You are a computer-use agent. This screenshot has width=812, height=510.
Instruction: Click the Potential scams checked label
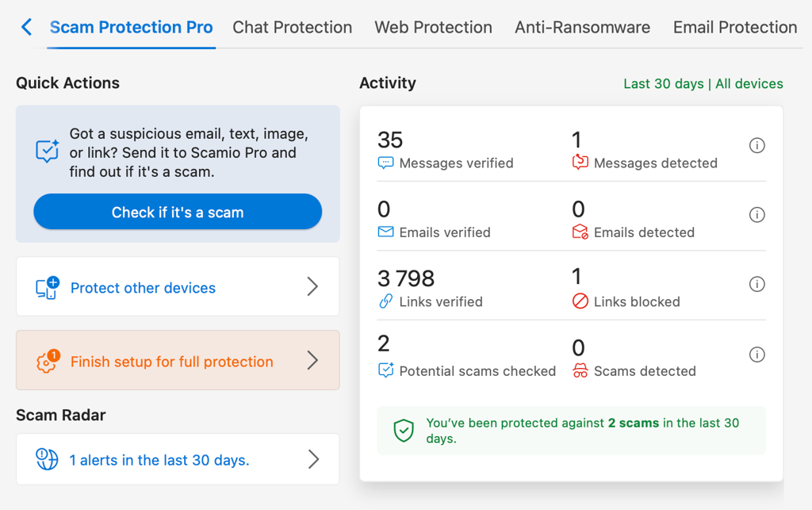(x=477, y=370)
